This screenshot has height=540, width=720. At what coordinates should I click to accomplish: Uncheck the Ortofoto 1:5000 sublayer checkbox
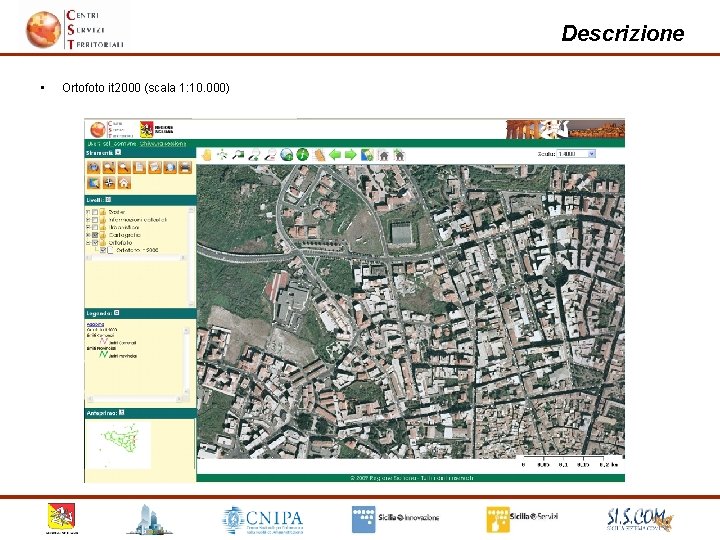tap(103, 250)
